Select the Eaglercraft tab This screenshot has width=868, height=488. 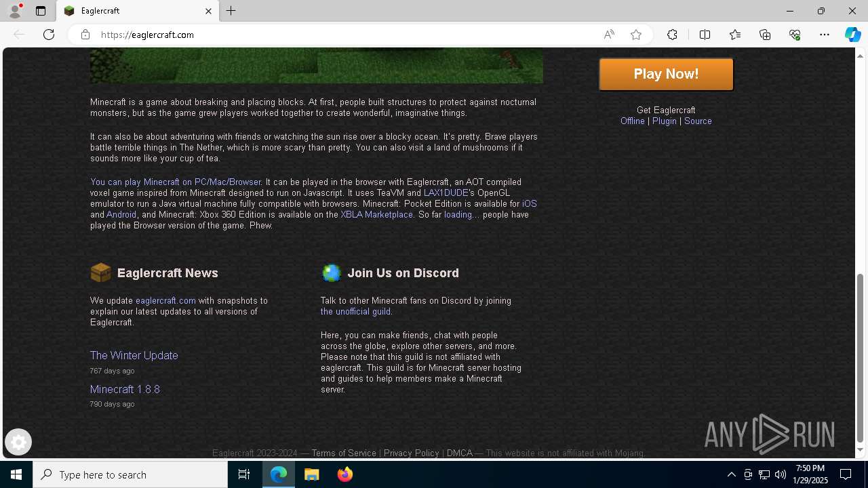tap(138, 11)
